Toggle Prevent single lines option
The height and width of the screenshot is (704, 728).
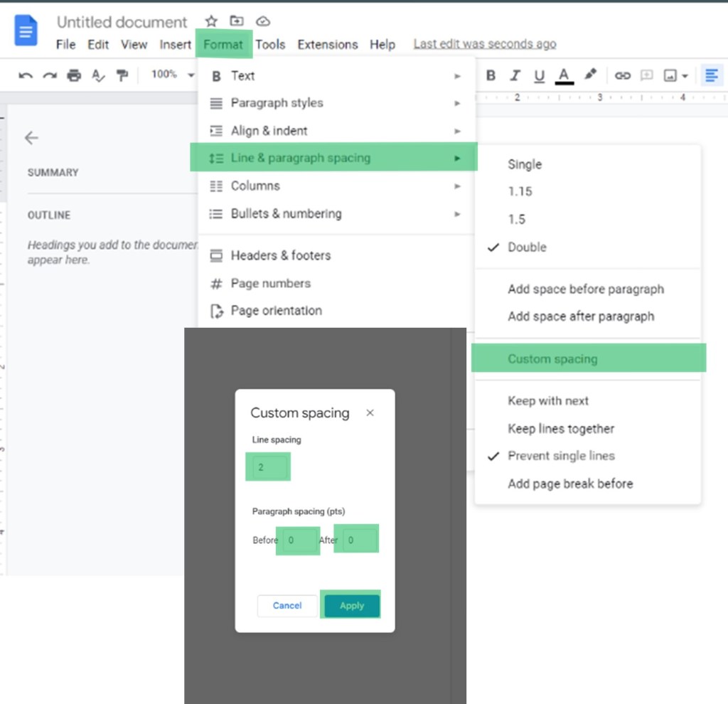[561, 456]
